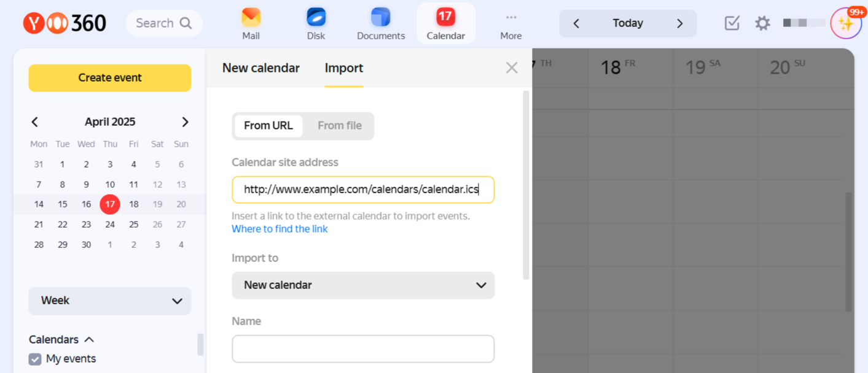
Task: Open the tasks checklist icon
Action: click(x=732, y=23)
